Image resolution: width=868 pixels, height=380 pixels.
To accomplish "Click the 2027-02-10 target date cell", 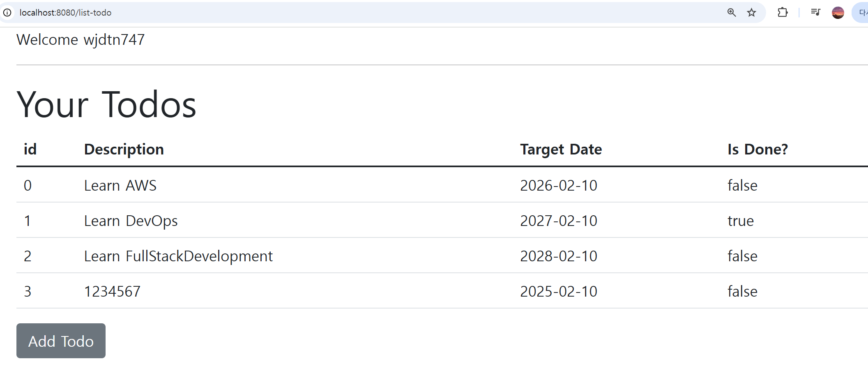I will (x=558, y=221).
